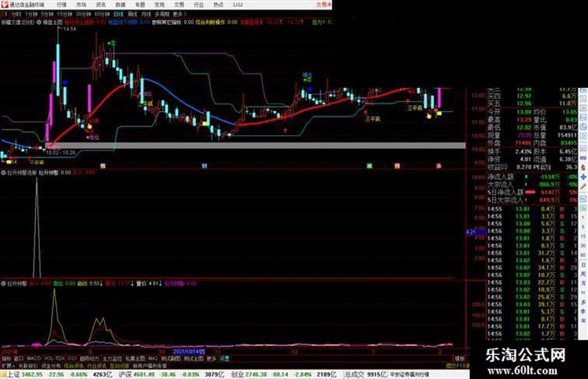Click the 2021/10/14 date marker on timeline
Image resolution: width=588 pixels, height=379 pixels.
click(x=189, y=352)
